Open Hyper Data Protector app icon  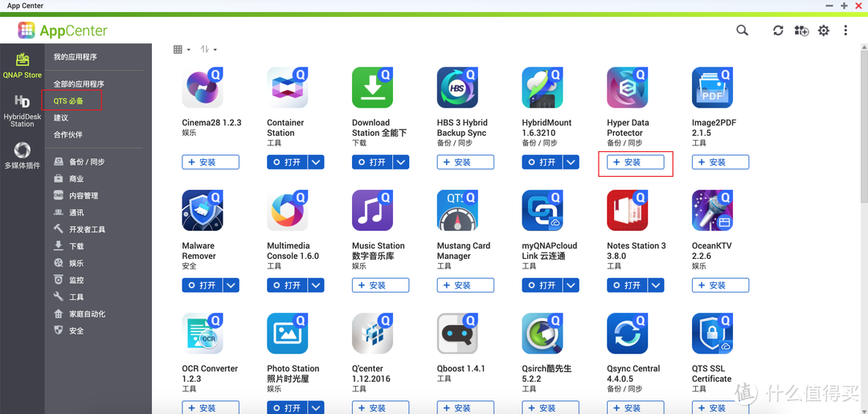pyautogui.click(x=627, y=88)
